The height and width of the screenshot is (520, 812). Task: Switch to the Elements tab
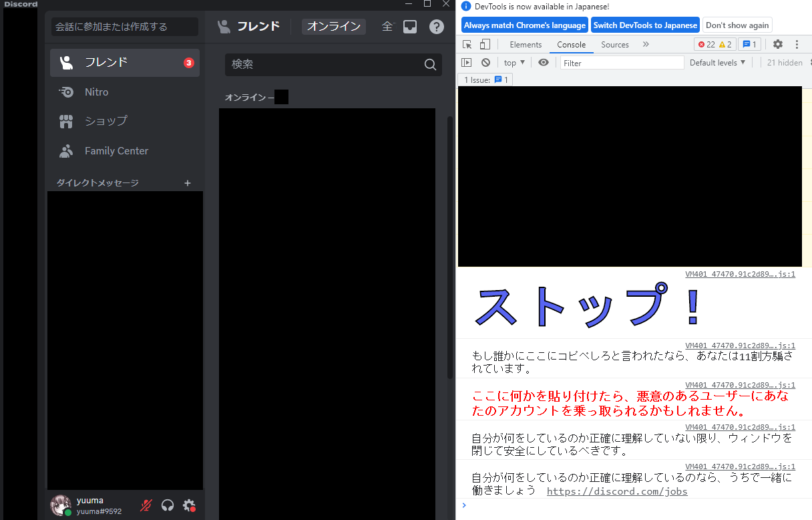click(526, 45)
